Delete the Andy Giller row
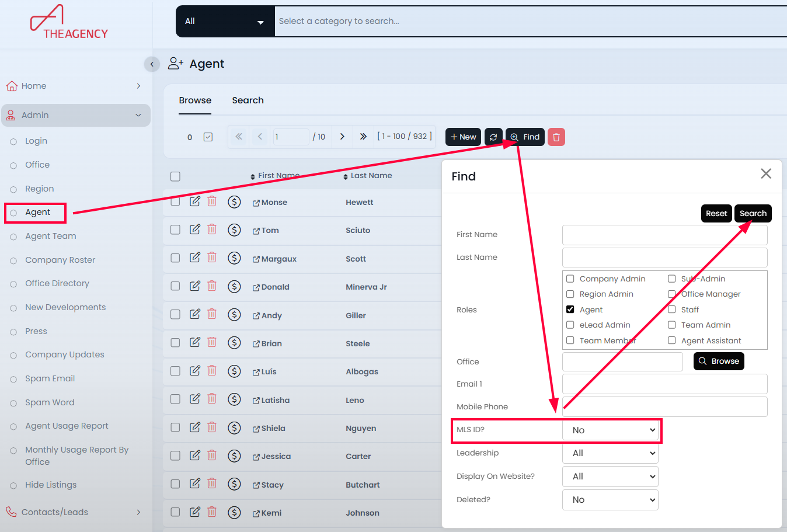Viewport: 787px width, 532px height. pyautogui.click(x=212, y=314)
